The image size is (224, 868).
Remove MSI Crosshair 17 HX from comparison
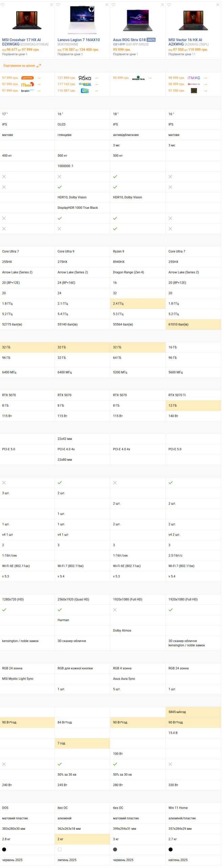51,5
